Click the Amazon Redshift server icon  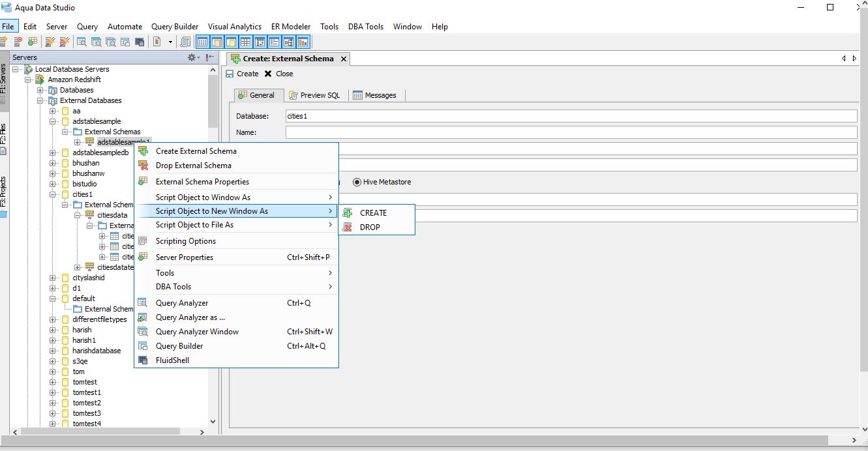click(x=40, y=80)
